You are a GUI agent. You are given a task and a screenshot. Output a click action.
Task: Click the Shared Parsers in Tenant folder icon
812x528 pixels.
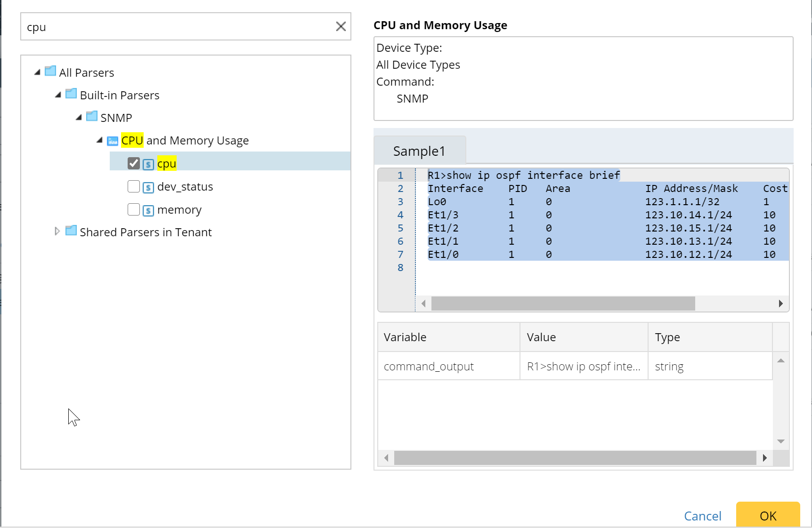(71, 231)
